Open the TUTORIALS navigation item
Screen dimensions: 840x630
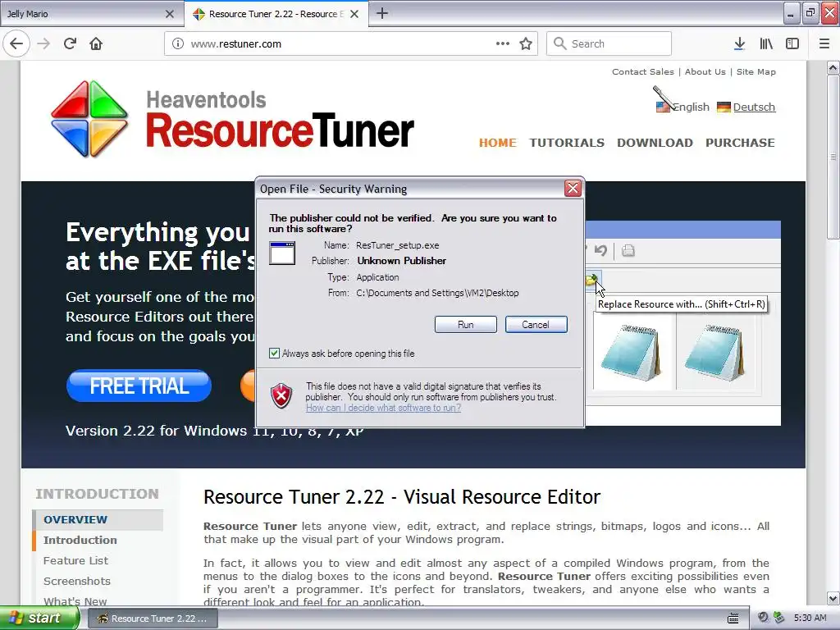pos(567,143)
